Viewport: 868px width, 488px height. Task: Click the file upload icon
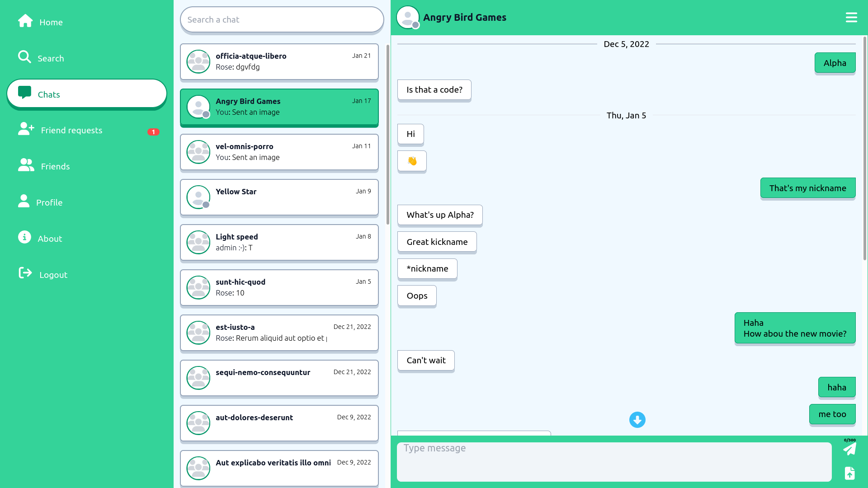click(x=849, y=473)
